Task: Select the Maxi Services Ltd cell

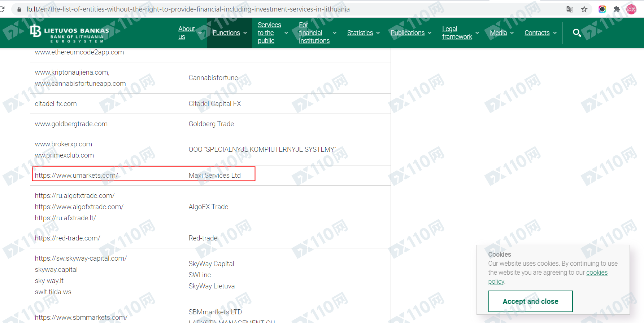Action: coord(214,176)
